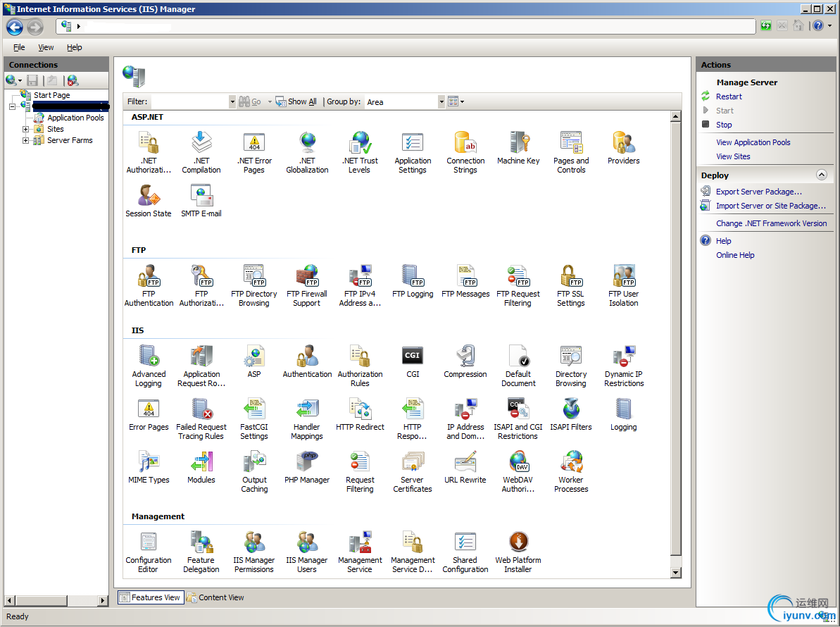This screenshot has height=627, width=840.
Task: Open Worker Processes feature
Action: click(x=570, y=471)
